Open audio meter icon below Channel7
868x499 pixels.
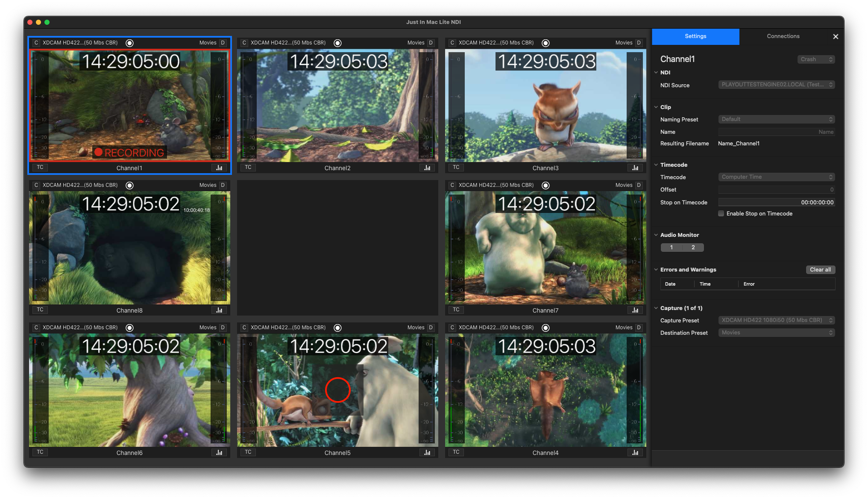coord(635,310)
